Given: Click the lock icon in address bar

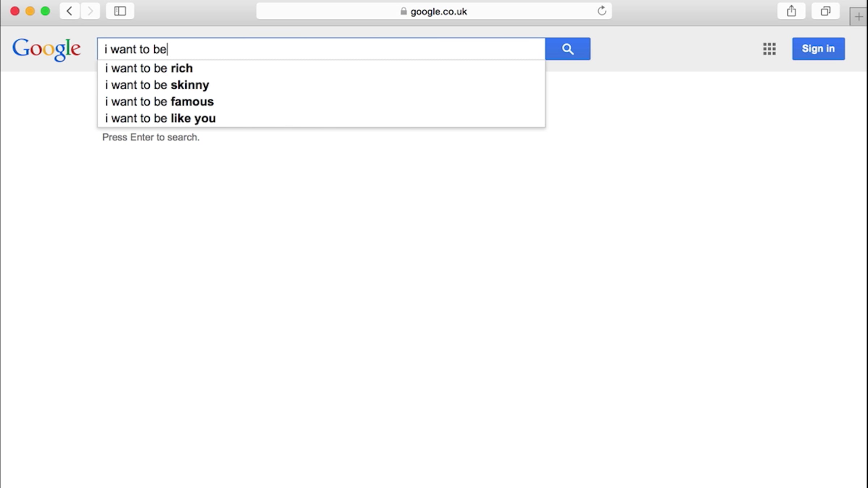Looking at the screenshot, I should (404, 11).
